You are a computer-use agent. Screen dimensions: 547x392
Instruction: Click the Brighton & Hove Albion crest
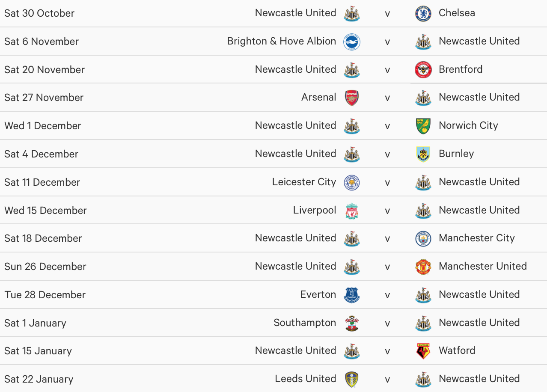pyautogui.click(x=352, y=42)
